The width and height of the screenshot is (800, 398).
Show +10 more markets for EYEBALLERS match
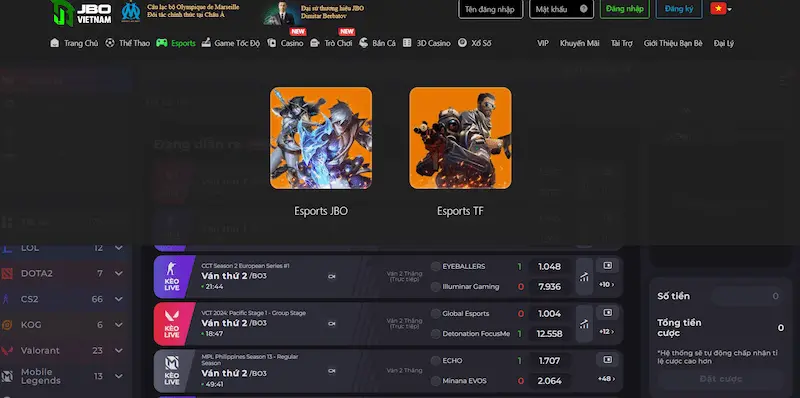coord(607,285)
